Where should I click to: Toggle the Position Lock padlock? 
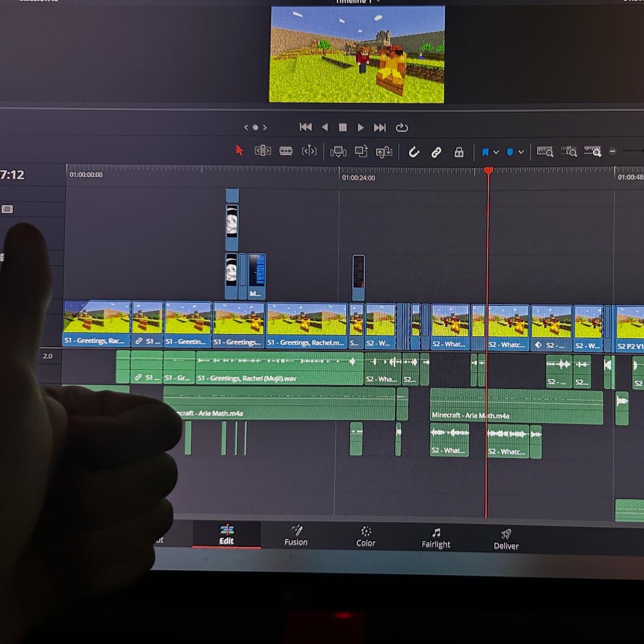point(459,152)
